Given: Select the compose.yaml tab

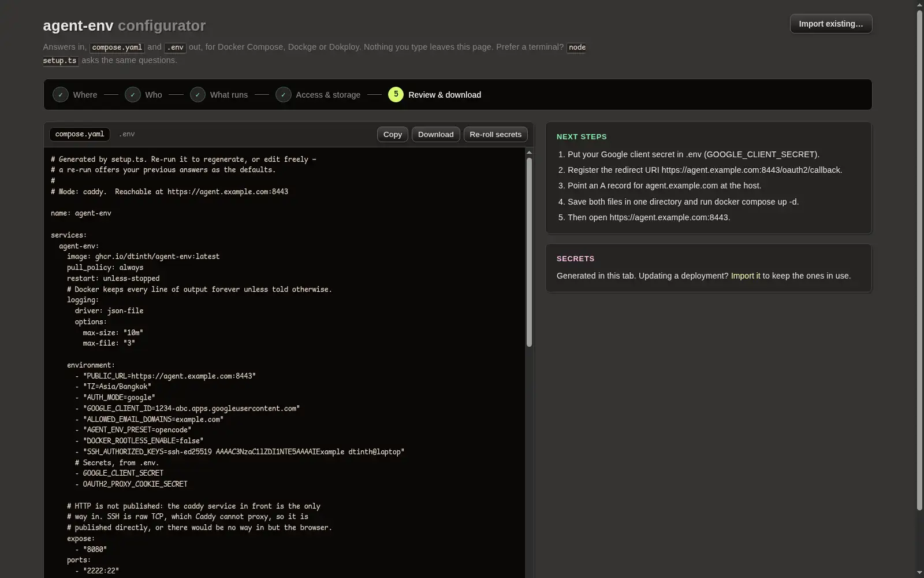Looking at the screenshot, I should [x=80, y=134].
